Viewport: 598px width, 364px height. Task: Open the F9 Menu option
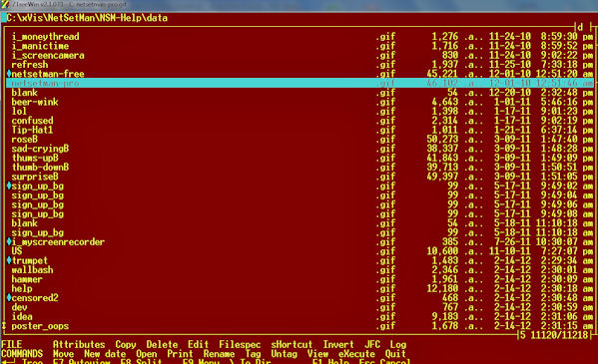click(201, 361)
